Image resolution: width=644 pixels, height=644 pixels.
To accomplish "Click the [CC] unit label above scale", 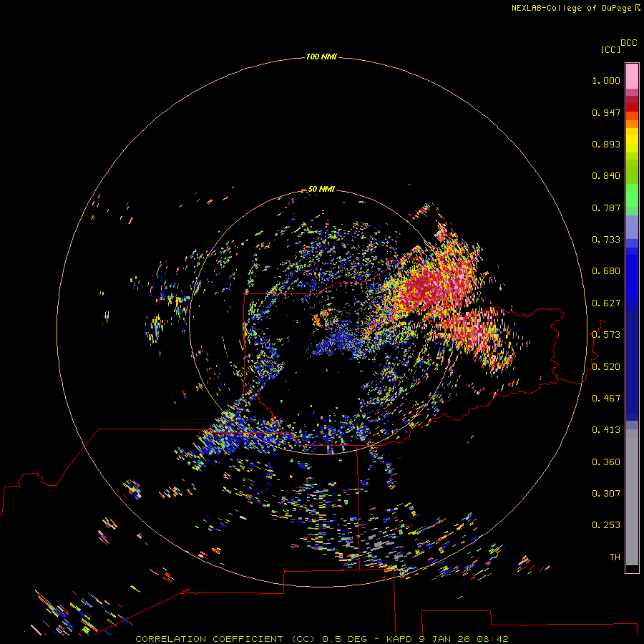I will (x=610, y=49).
